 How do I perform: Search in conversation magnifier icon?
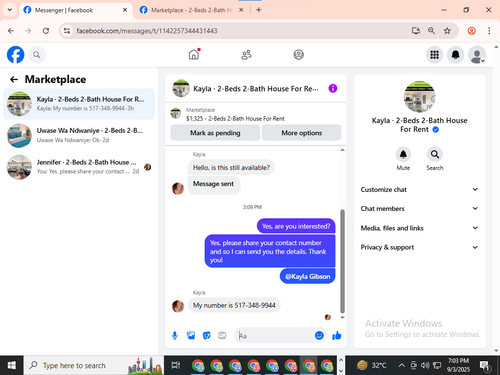(x=434, y=154)
